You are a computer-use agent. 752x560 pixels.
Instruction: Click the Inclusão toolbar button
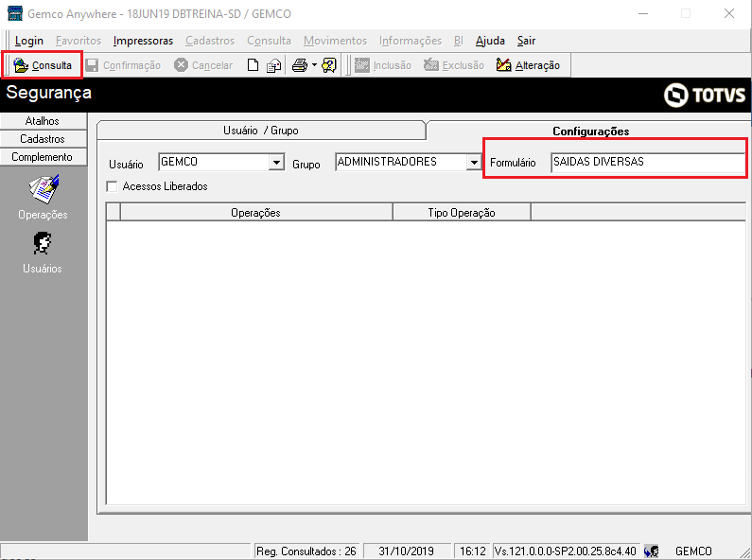(383, 65)
